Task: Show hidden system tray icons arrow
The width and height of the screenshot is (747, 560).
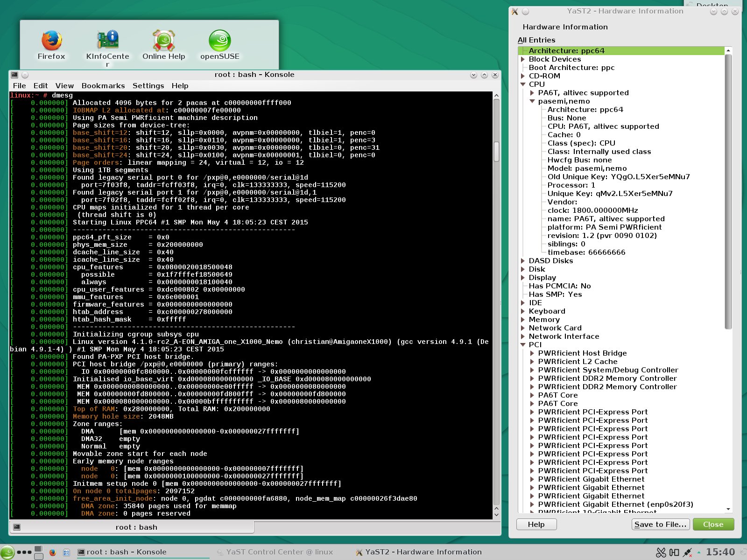Action: [x=699, y=553]
